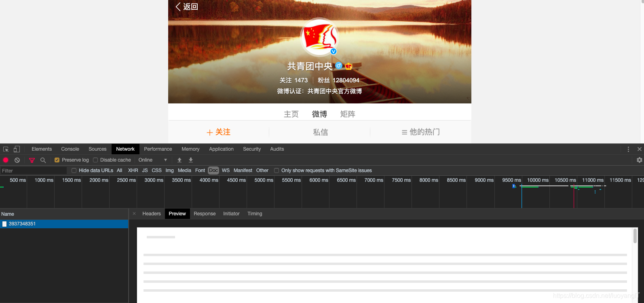Follow the account with +关注
Viewport: 644px width, 303px height.
click(219, 132)
